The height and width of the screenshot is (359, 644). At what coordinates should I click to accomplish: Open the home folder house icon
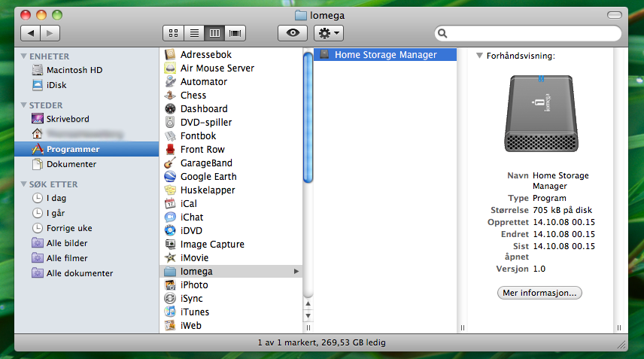click(38, 134)
